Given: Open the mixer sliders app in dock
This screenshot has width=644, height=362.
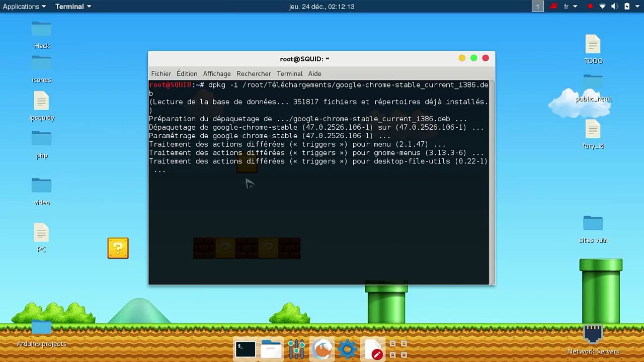Looking at the screenshot, I should [297, 349].
